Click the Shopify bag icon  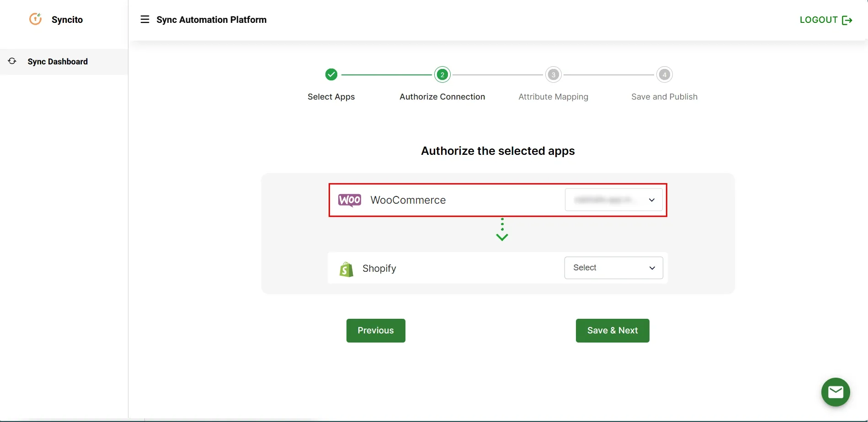tap(346, 269)
